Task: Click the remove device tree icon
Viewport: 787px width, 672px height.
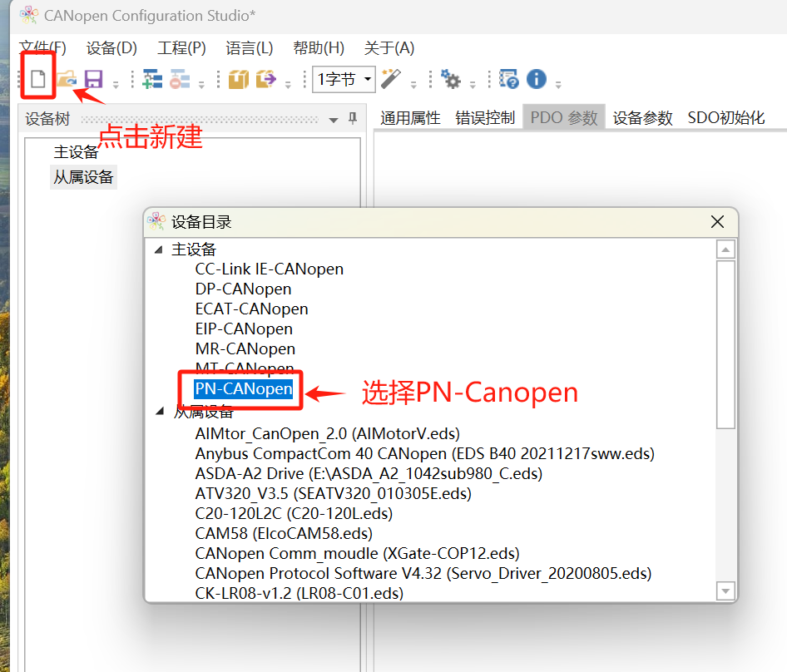Action: point(180,79)
